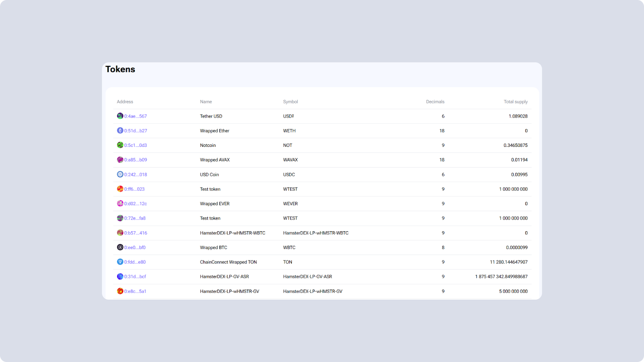644x362 pixels.
Task: Click the avatar icon beside 0:e8c...5a1
Action: [120, 291]
